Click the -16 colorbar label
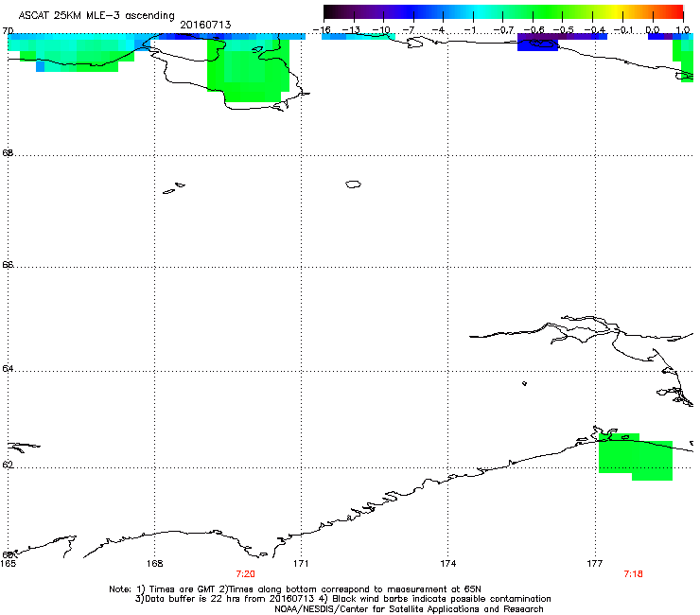Screen dimensions: 700x615 (322, 30)
